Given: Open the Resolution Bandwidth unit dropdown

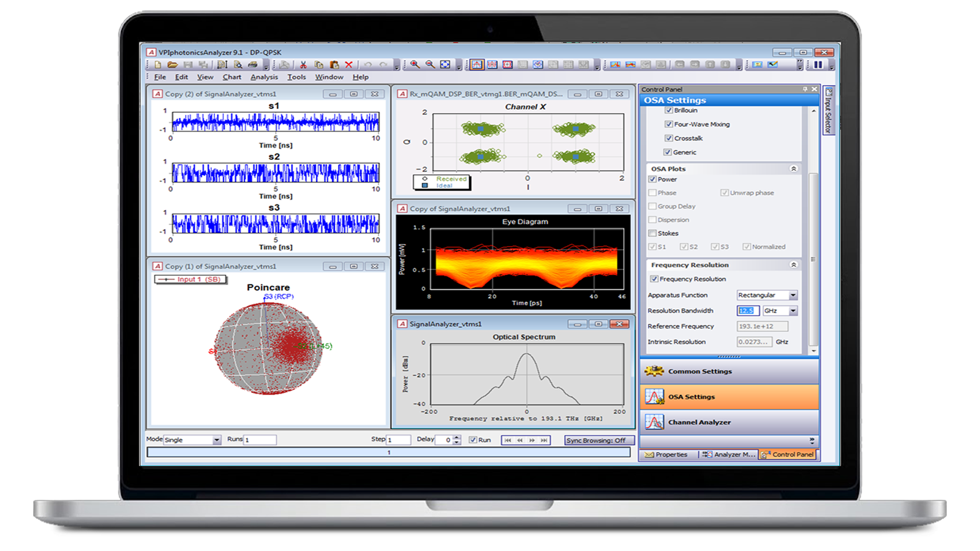Looking at the screenshot, I should pos(793,311).
